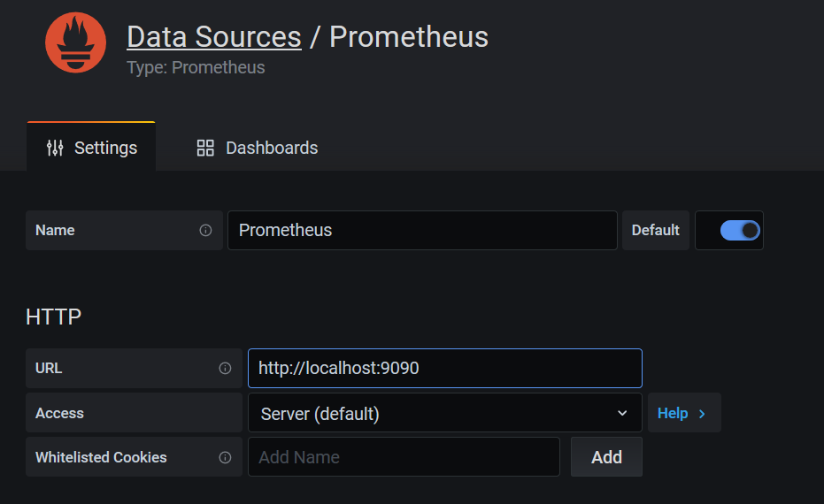Click the URL input with http://localhost:9090
The image size is (824, 504).
(x=445, y=368)
